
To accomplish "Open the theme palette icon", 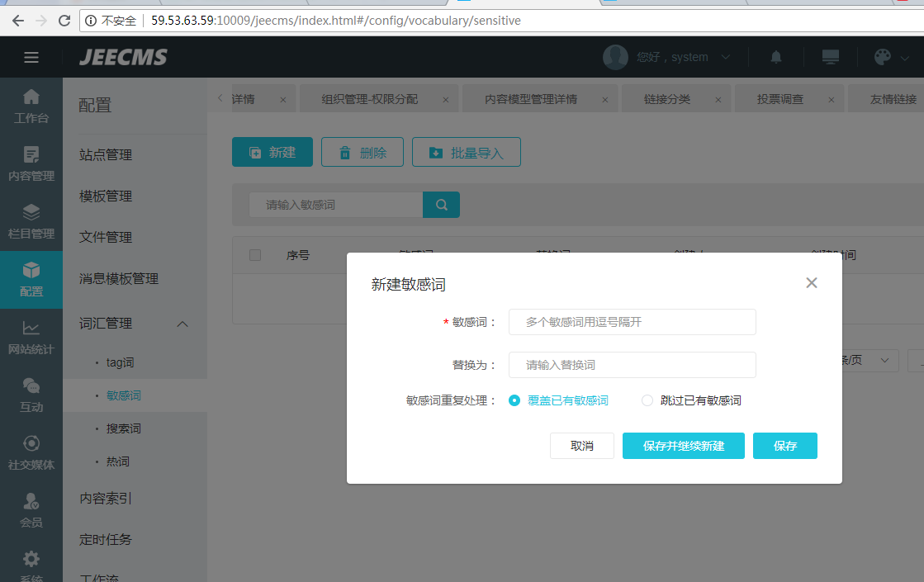I will 883,57.
